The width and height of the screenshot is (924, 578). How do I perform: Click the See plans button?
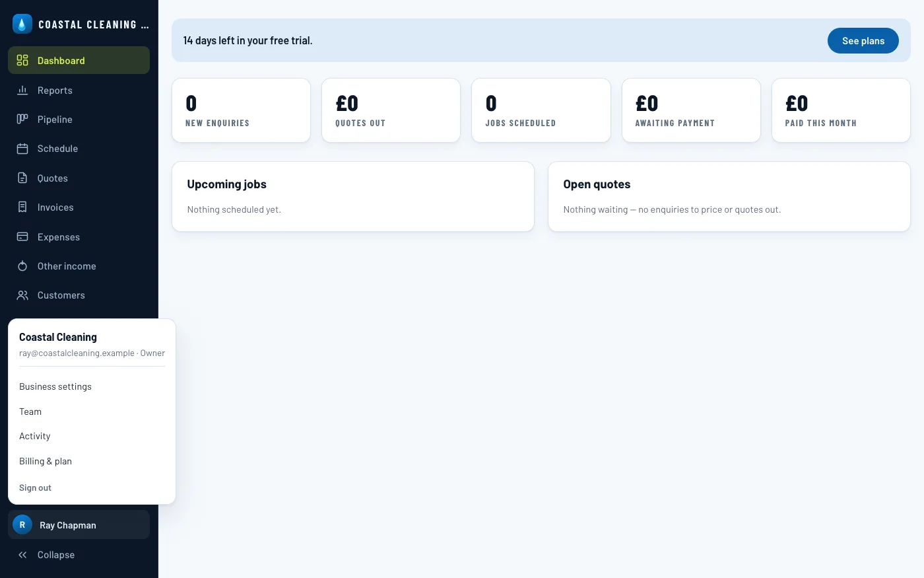click(x=863, y=40)
